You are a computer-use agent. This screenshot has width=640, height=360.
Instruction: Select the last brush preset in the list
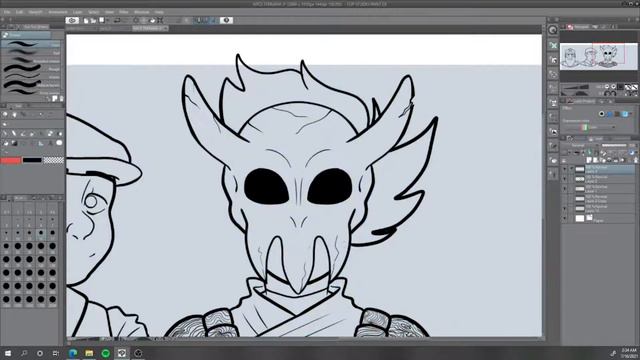pos(31,92)
